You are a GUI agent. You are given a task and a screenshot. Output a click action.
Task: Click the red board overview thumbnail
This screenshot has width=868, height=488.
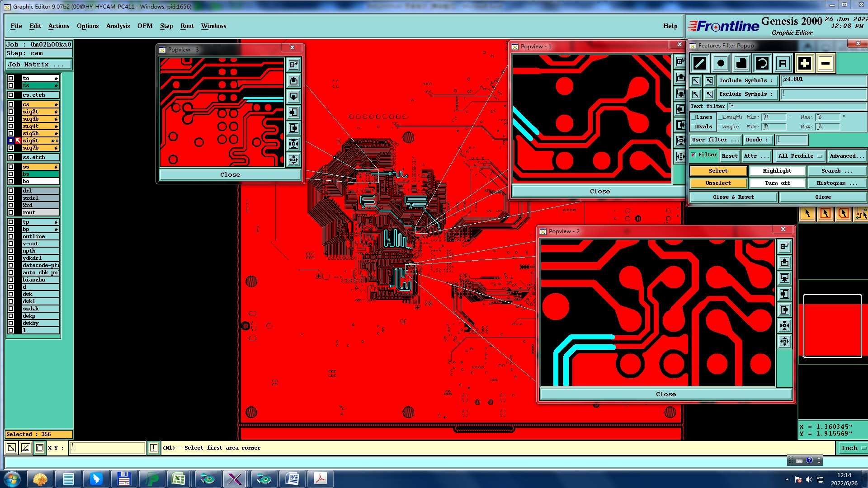[832, 330]
